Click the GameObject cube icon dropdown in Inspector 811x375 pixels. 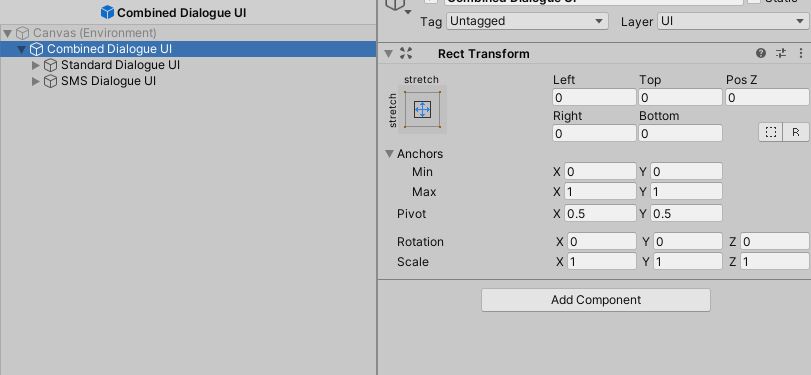click(x=399, y=6)
